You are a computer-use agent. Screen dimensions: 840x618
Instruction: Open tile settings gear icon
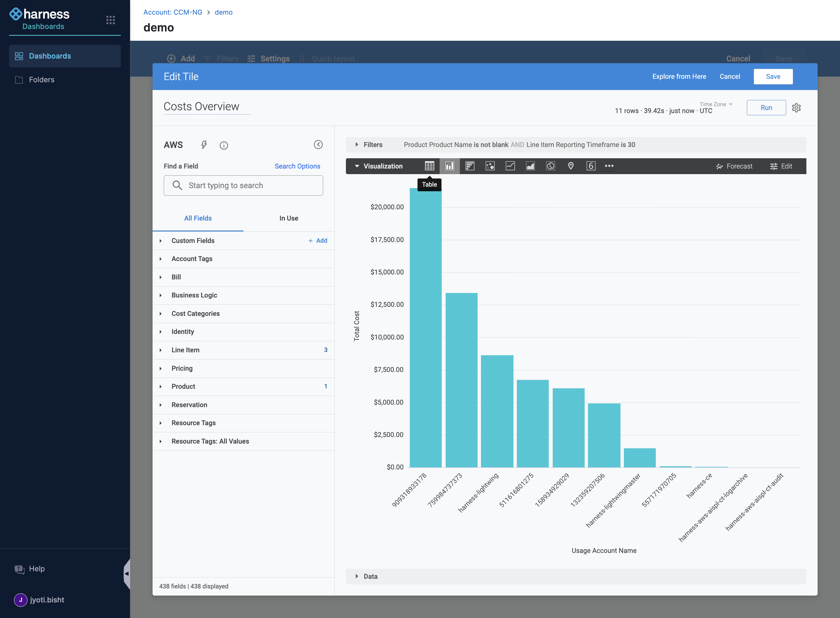pos(796,108)
